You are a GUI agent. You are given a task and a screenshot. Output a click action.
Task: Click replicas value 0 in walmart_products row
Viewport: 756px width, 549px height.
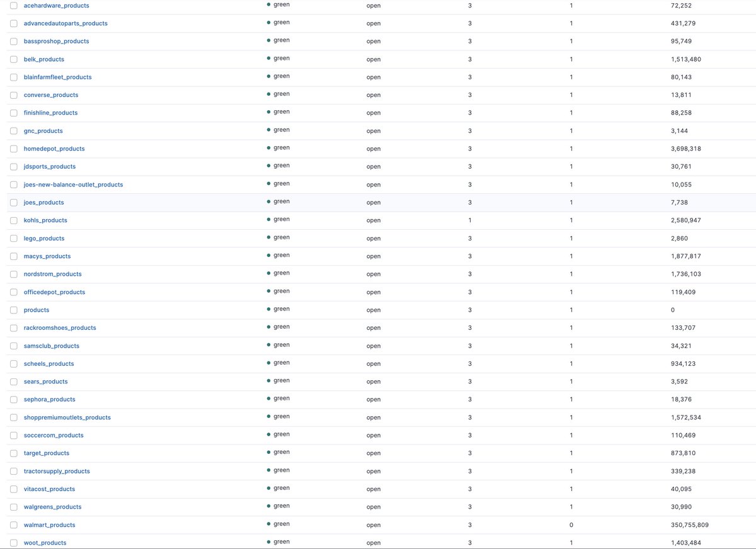(571, 524)
